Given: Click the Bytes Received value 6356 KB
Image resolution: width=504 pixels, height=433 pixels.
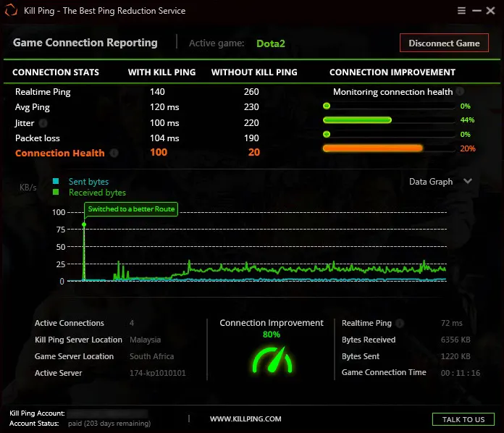Looking at the screenshot, I should [x=455, y=340].
